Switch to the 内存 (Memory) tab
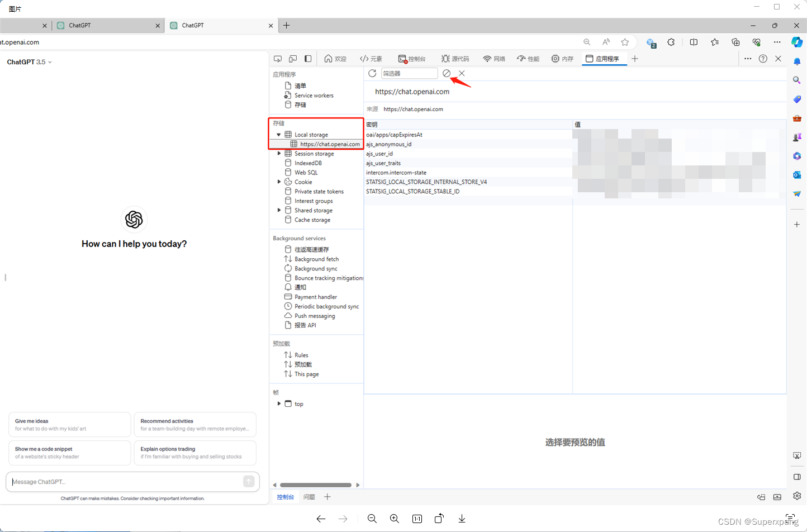807x532 pixels. [x=563, y=59]
